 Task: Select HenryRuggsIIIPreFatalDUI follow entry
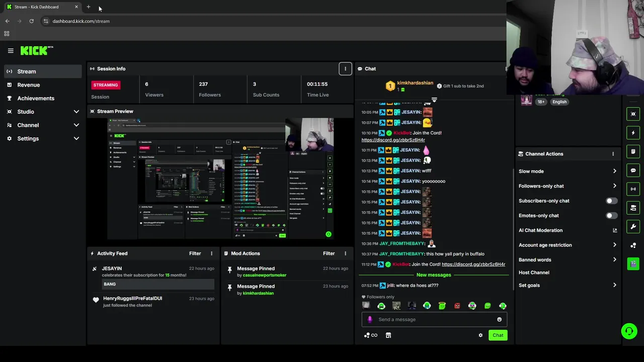(x=153, y=302)
